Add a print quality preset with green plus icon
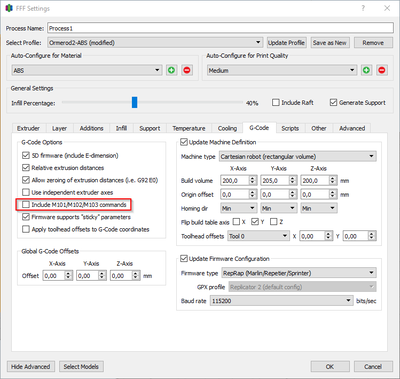Image resolution: width=400 pixels, height=379 pixels. [366, 70]
